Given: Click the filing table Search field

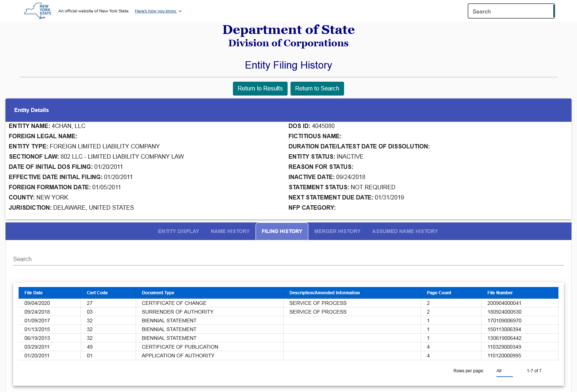Looking at the screenshot, I should point(288,259).
